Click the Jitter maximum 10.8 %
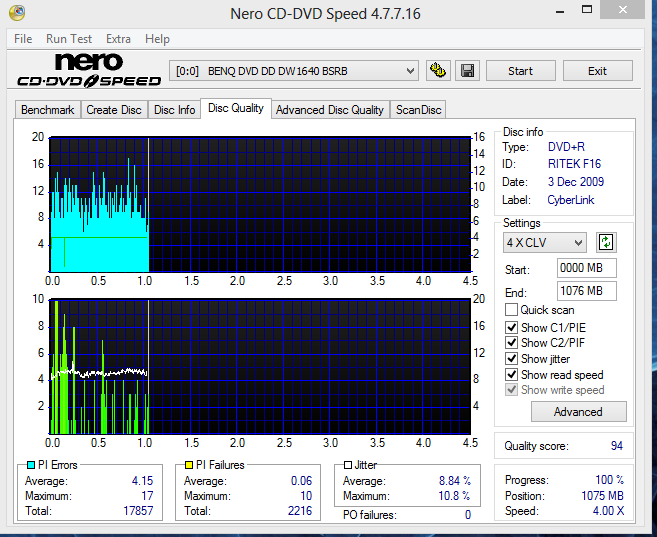The width and height of the screenshot is (657, 537). tap(455, 496)
